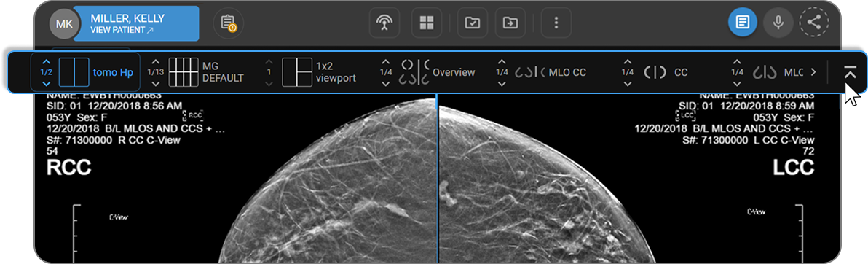Step MG DEFAULT down from 1/13
868x264 pixels.
tap(156, 84)
